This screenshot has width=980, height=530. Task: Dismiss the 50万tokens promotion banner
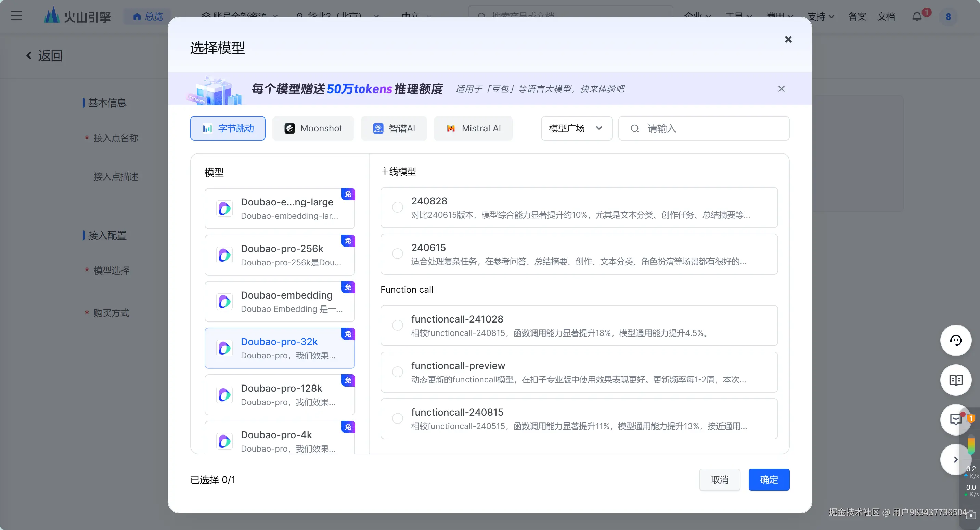coord(781,89)
